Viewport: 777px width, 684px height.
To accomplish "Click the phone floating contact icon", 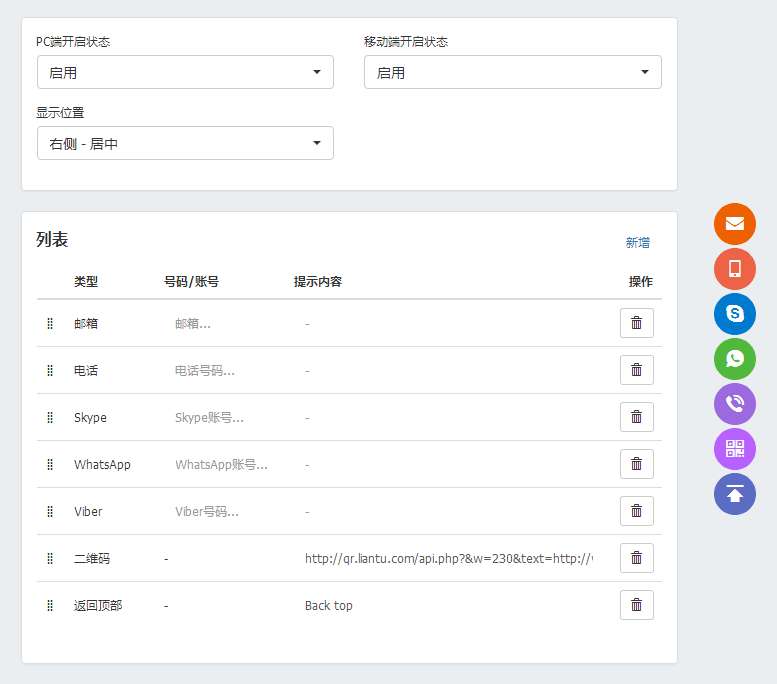I will (734, 269).
